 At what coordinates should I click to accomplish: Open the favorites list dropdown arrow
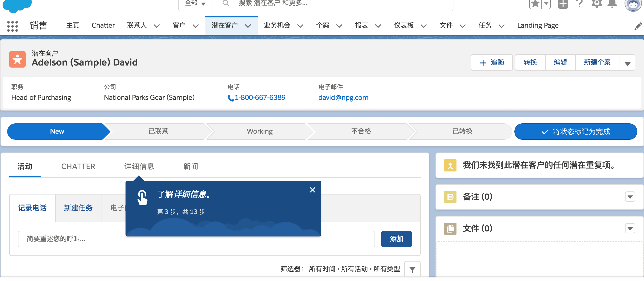(546, 4)
